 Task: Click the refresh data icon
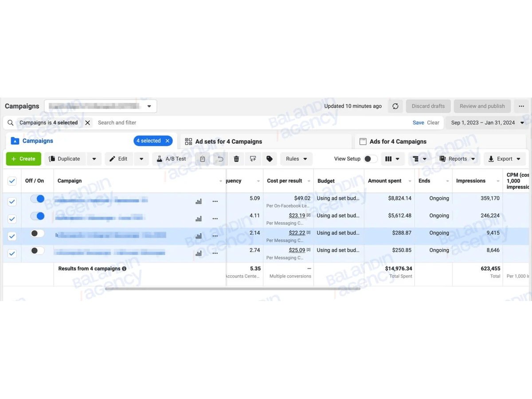[x=395, y=106]
